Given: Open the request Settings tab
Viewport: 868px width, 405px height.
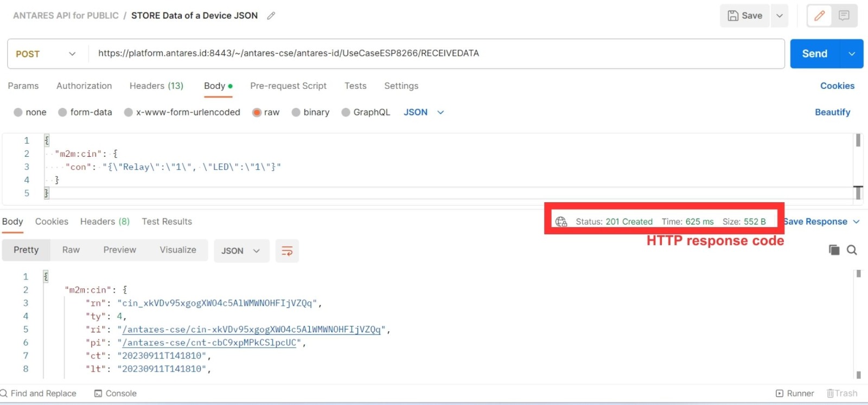Looking at the screenshot, I should pyautogui.click(x=401, y=86).
